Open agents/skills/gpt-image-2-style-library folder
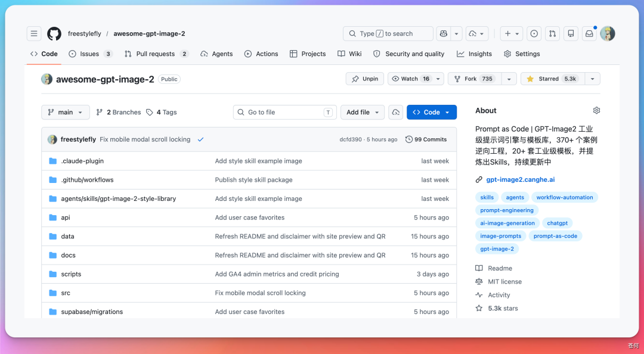644x354 pixels. pyautogui.click(x=118, y=199)
